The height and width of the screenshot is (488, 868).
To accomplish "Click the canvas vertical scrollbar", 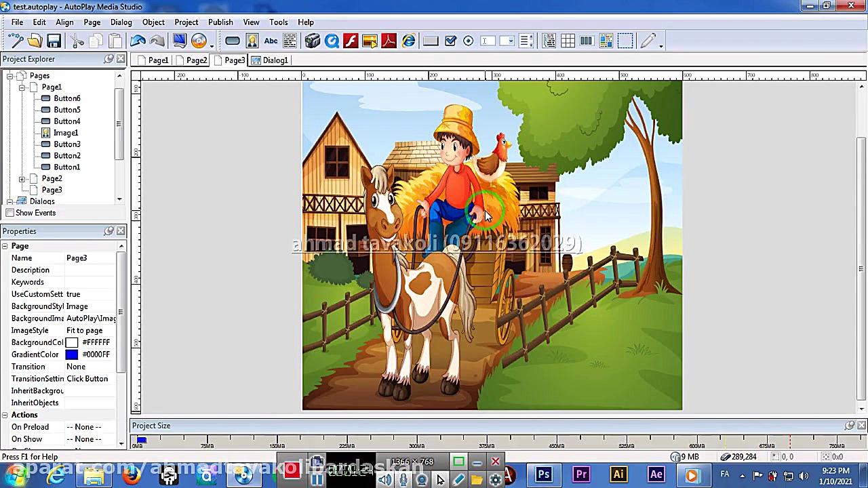I will tap(861, 270).
